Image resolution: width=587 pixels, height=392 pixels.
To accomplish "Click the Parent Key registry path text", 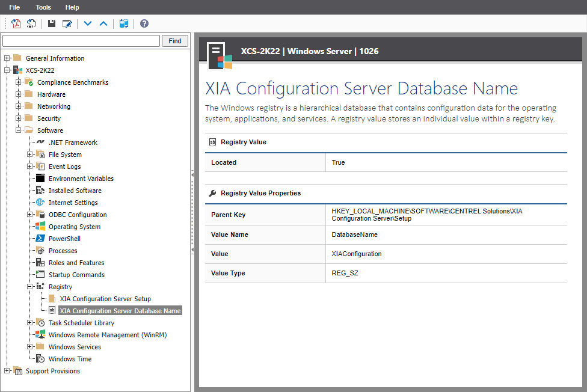I will point(427,215).
